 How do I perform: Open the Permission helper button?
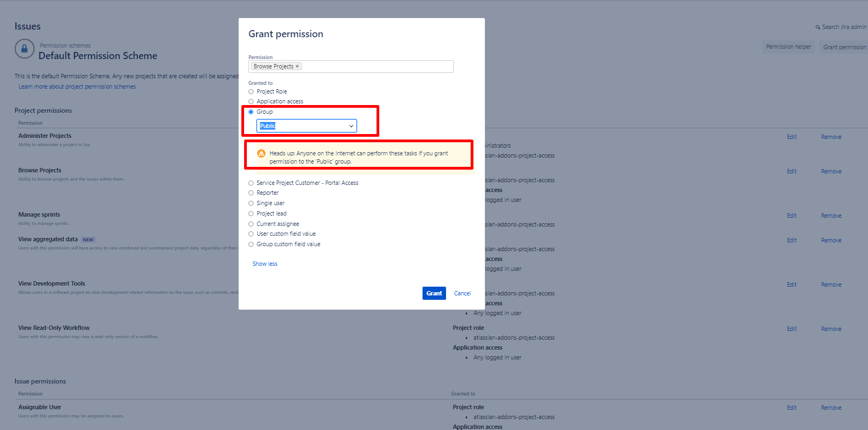789,47
